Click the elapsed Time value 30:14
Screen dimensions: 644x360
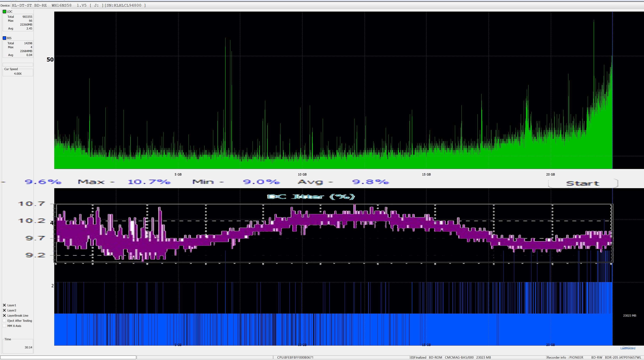(x=28, y=348)
